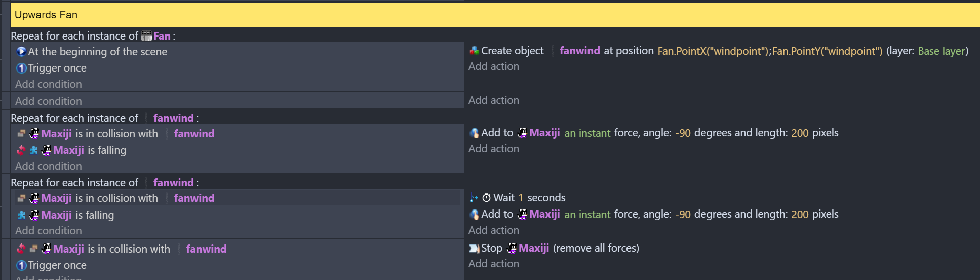
Task: Click the Create object action icon
Action: (x=474, y=51)
